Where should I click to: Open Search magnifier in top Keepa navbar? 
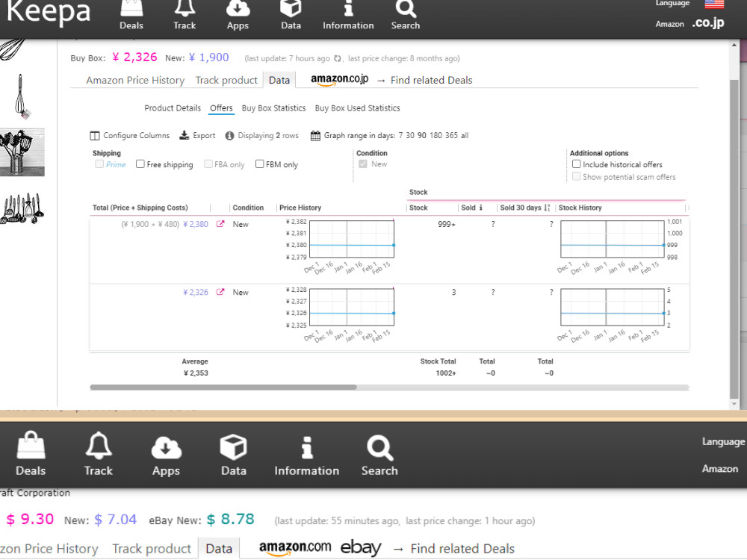pos(406,16)
